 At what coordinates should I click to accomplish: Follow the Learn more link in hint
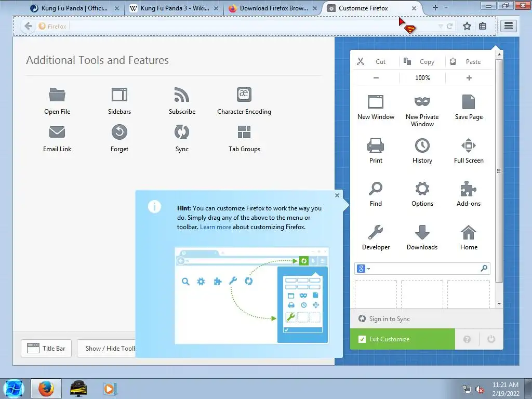pos(216,227)
